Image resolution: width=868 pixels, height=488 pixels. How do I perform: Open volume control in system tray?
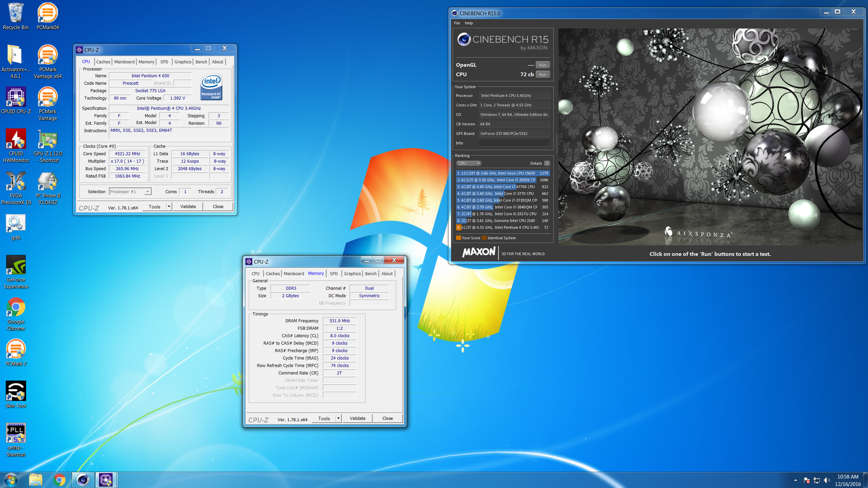pyautogui.click(x=827, y=480)
